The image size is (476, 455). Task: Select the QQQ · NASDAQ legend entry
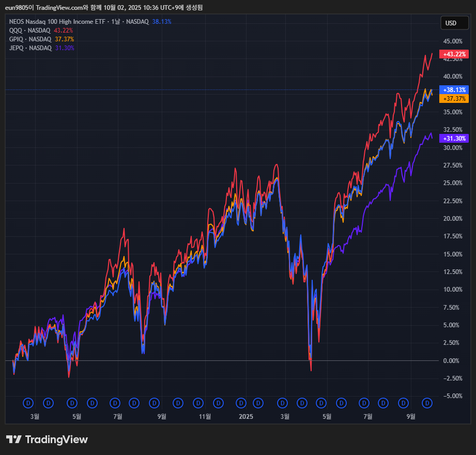click(x=30, y=31)
